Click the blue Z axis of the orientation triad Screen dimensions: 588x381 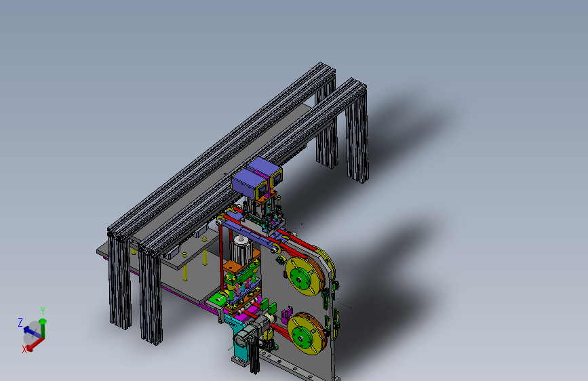pyautogui.click(x=33, y=332)
